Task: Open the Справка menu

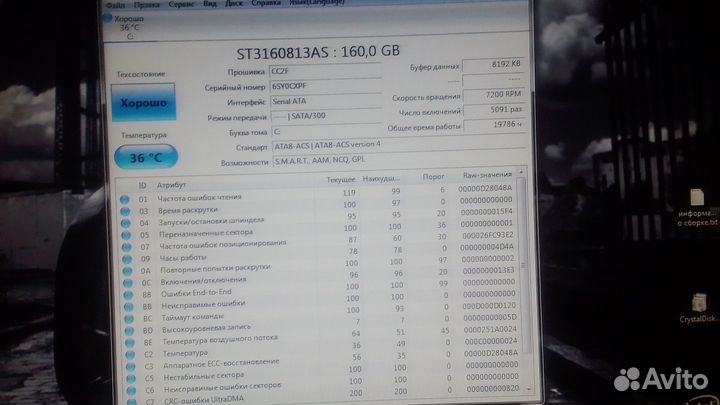Action: pyautogui.click(x=266, y=3)
